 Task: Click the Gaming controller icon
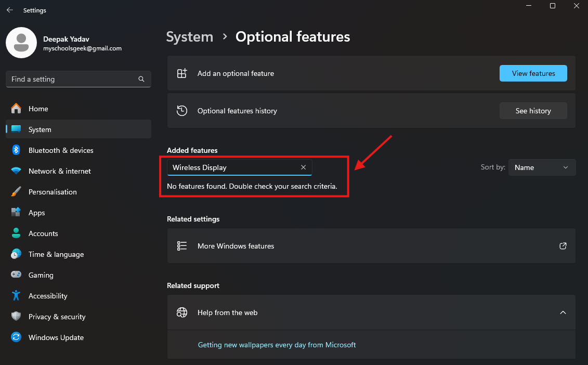[x=16, y=275]
